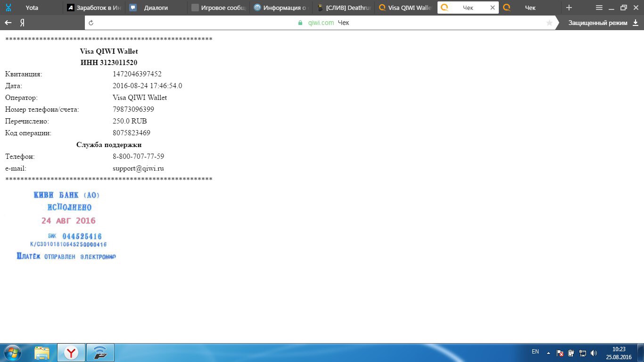Open the Windows Start menu

click(12, 353)
